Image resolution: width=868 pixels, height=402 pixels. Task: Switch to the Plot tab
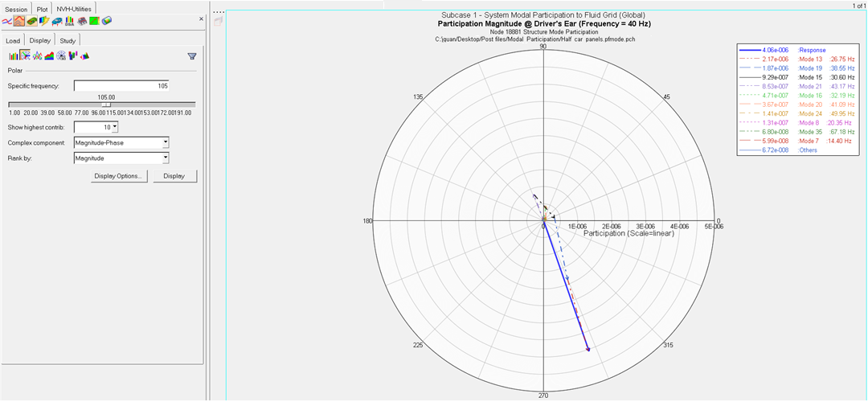42,8
